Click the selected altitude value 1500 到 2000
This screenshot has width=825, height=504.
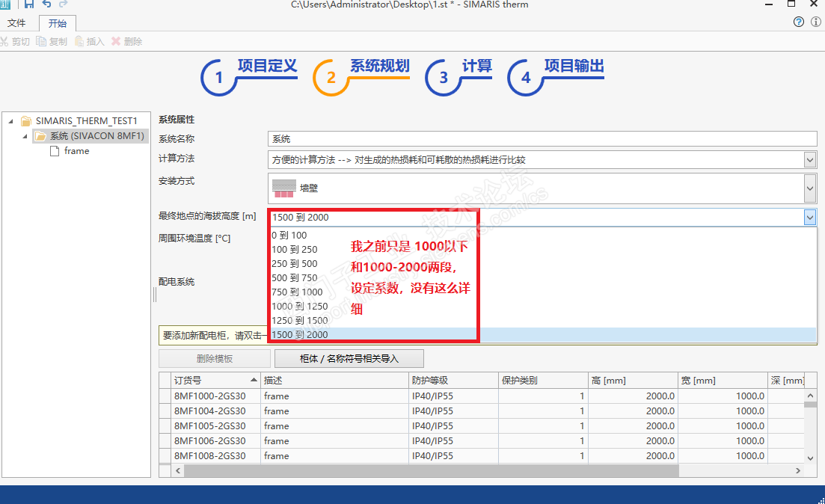tap(301, 218)
